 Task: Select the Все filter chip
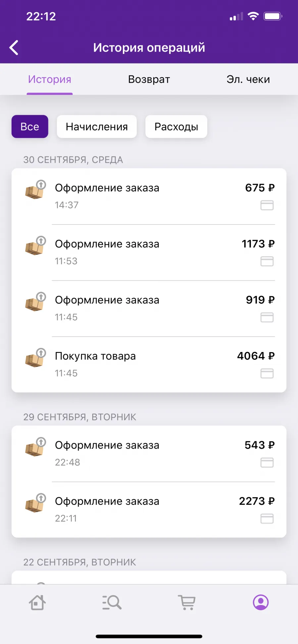[x=30, y=127]
